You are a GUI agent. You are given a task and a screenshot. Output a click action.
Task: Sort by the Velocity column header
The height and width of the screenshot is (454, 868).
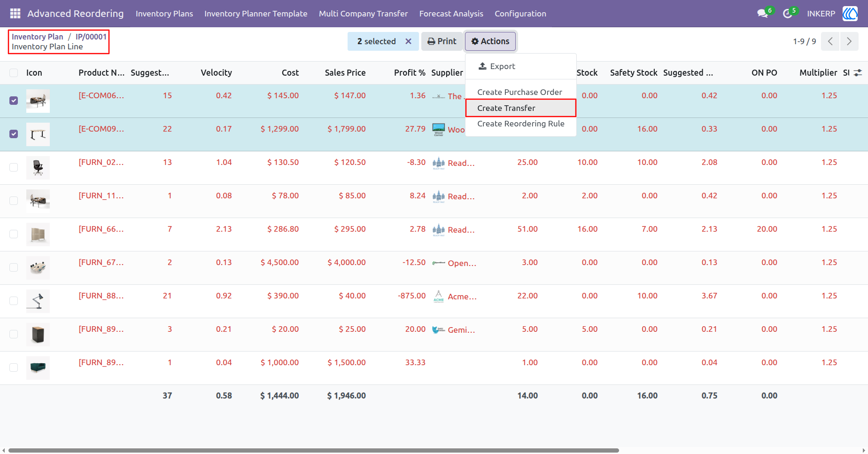pyautogui.click(x=216, y=73)
